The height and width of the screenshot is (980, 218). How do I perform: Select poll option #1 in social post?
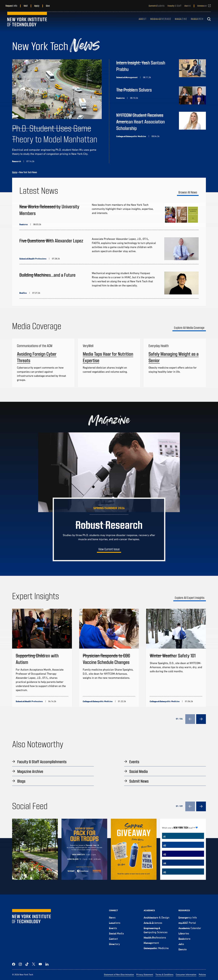click(183, 836)
